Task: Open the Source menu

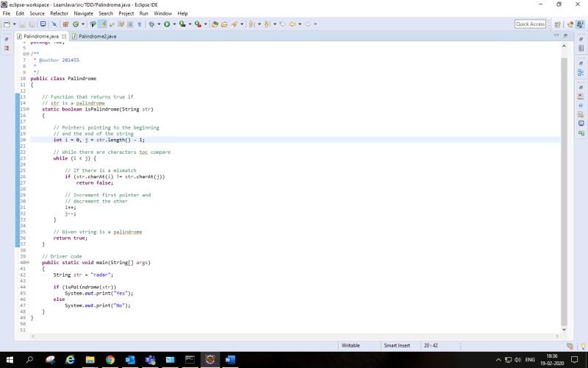Action: click(37, 13)
